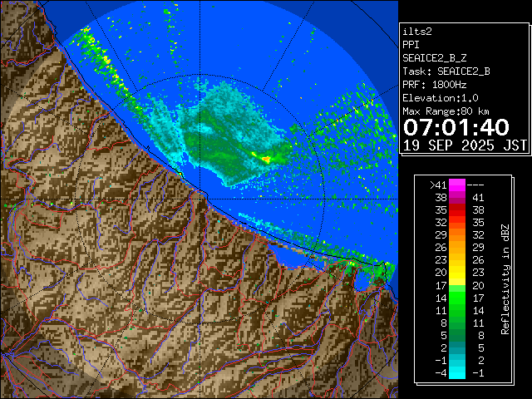
Task: Click the 07:01:40 timestamp
Action: (x=456, y=127)
